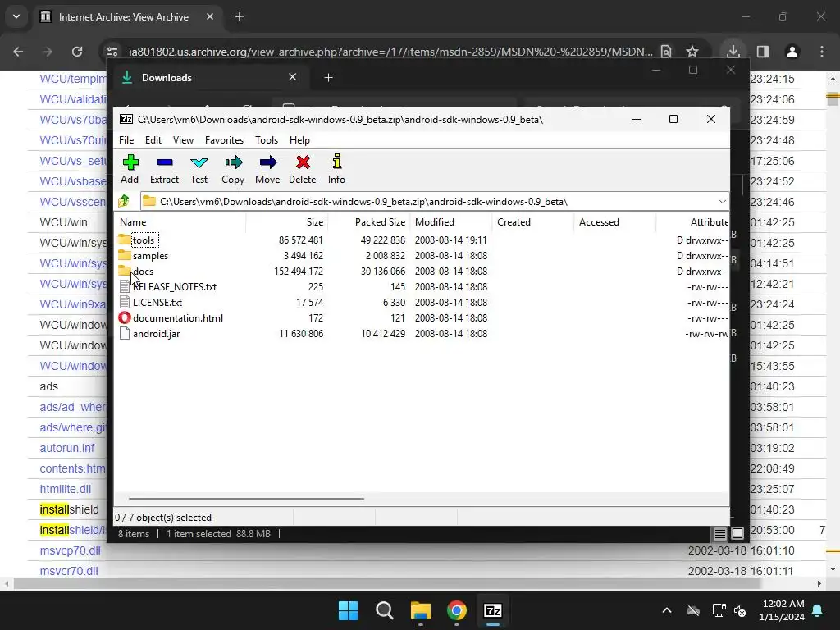This screenshot has width=840, height=630.
Task: Click the Chrome address bar URL
Action: pyautogui.click(x=390, y=52)
